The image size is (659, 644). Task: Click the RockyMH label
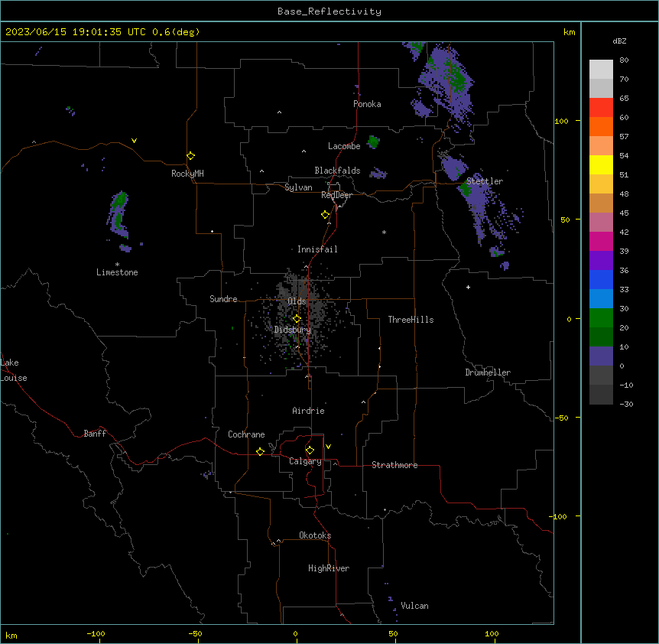click(x=187, y=174)
